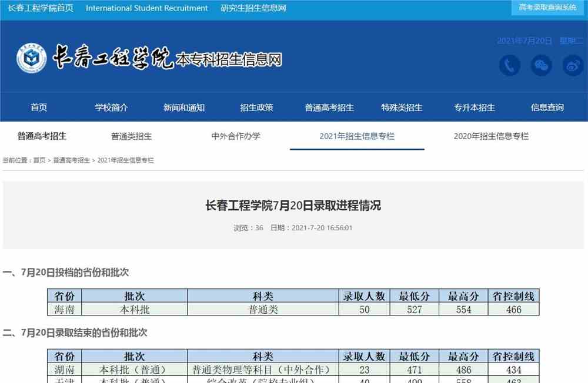Click 2021年招生信息专栏 in breadcrumb
This screenshot has height=383, width=588.
tap(126, 160)
